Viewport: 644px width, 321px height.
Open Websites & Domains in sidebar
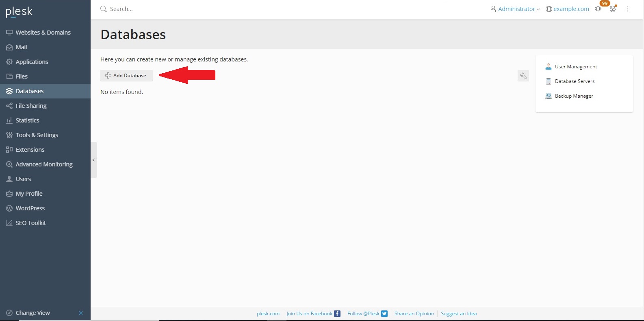tap(43, 33)
